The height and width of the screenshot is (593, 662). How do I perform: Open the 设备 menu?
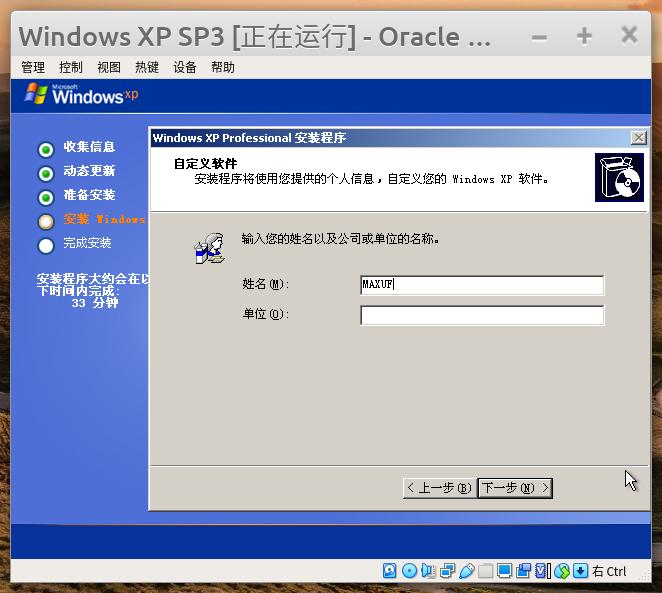[185, 67]
